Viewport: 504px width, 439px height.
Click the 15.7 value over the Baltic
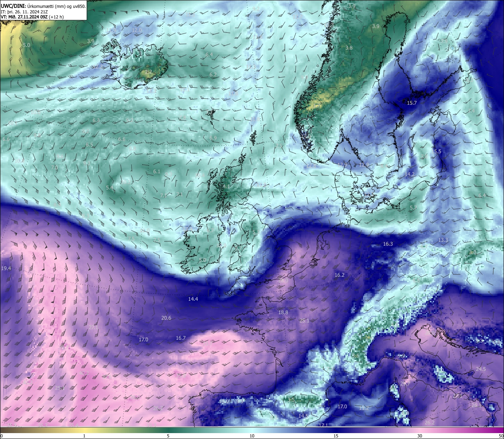pos(411,103)
